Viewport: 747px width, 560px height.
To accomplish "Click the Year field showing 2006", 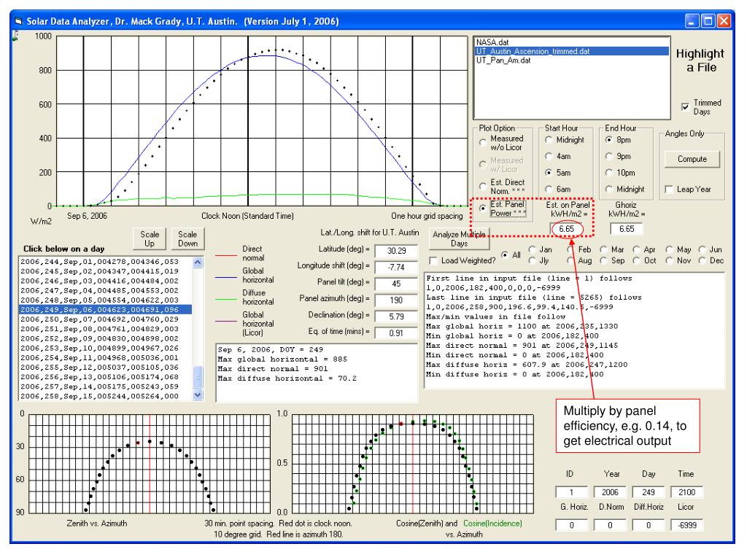I will pos(610,492).
